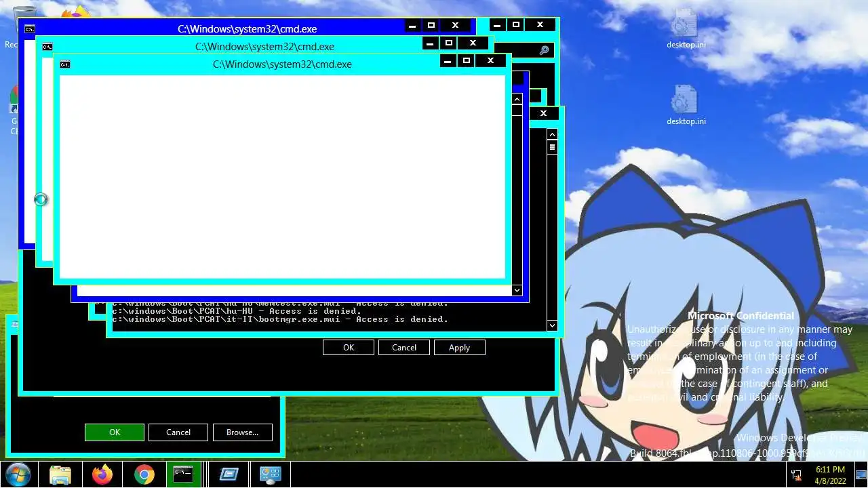Click the 'it-IT\bootmgr.exe.mui - Access is denied' line
The width and height of the screenshot is (868, 488).
280,319
